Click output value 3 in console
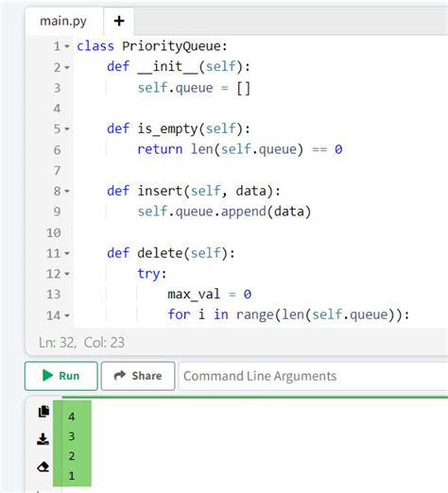The height and width of the screenshot is (493, 448). click(72, 436)
